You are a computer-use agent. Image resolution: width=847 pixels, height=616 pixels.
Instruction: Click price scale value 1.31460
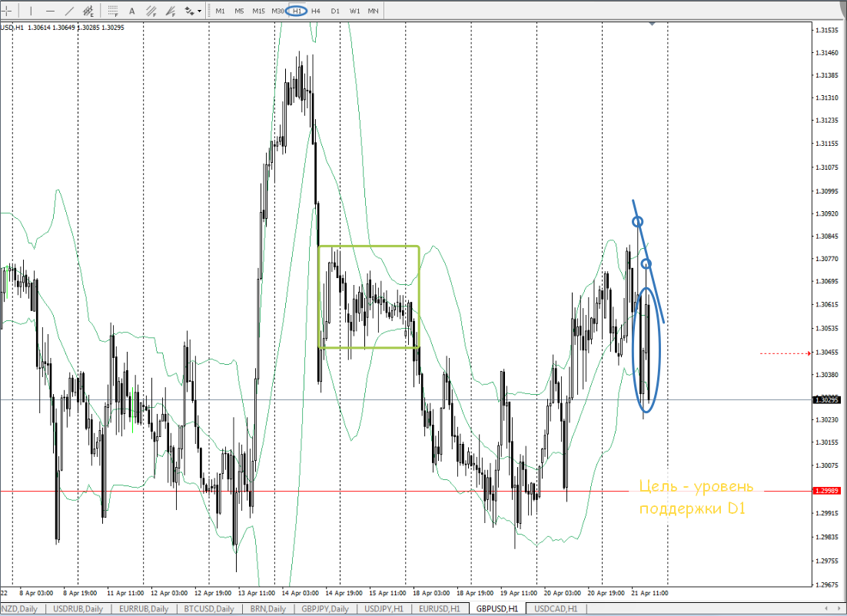tap(828, 53)
